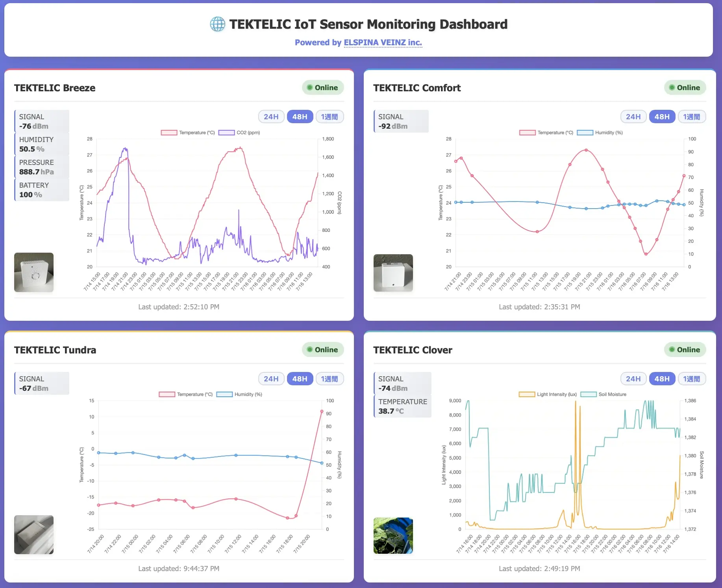Select 1週間 range for TEKTELIC Comfort
This screenshot has width=722, height=588.
[x=692, y=116]
